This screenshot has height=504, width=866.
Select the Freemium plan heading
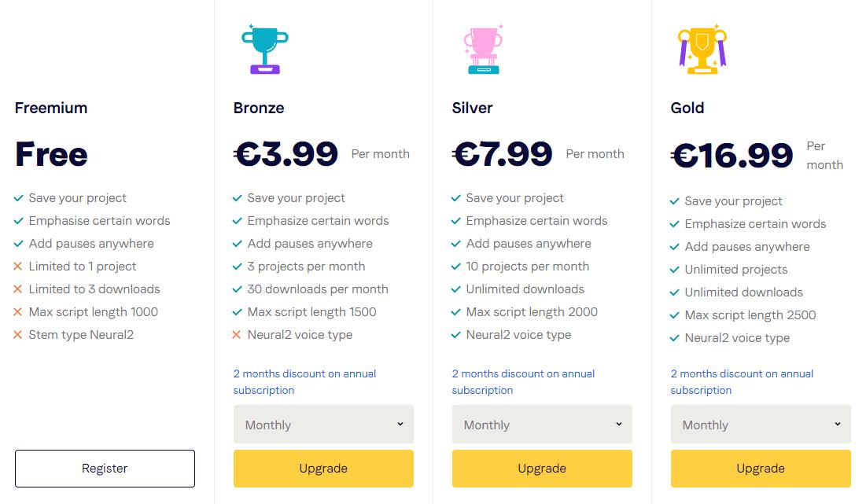point(50,108)
